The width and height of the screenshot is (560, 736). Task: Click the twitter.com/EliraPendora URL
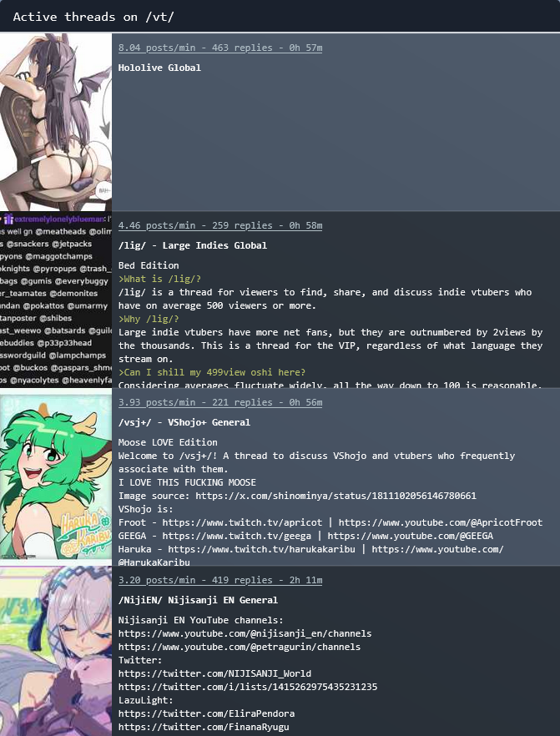[x=206, y=713]
